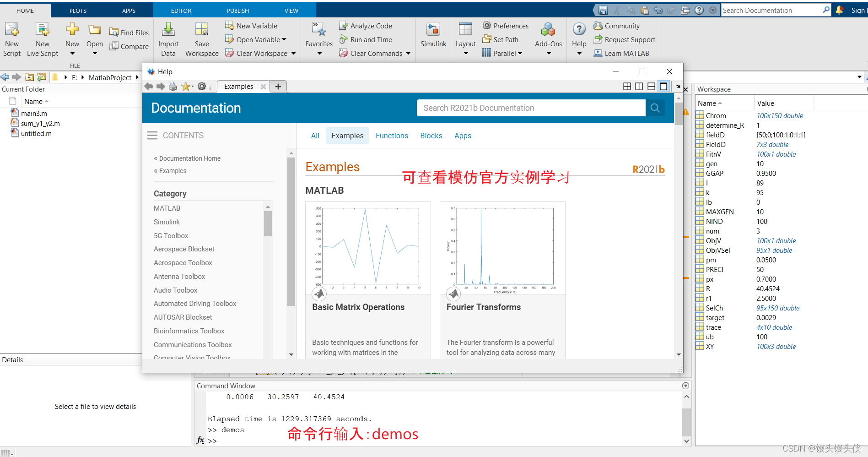This screenshot has width=868, height=457.
Task: Open the Basic Matrix Operations example
Action: [358, 307]
